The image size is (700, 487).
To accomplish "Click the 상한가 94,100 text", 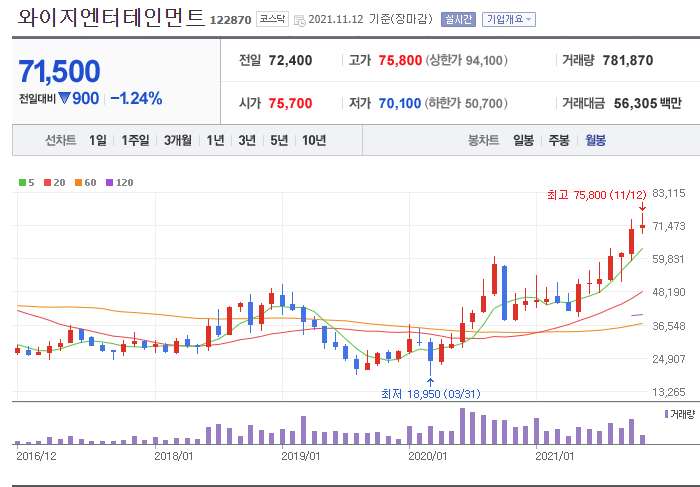I will pos(467,60).
